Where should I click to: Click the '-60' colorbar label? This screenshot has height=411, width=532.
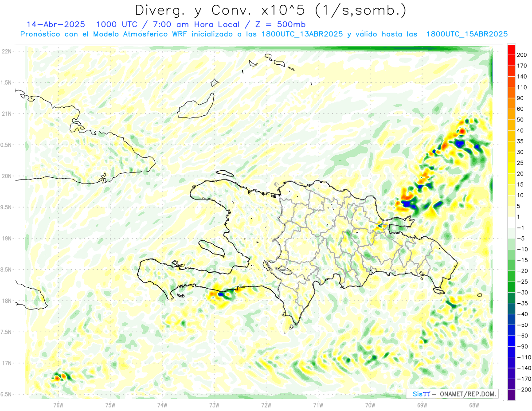tap(522, 336)
